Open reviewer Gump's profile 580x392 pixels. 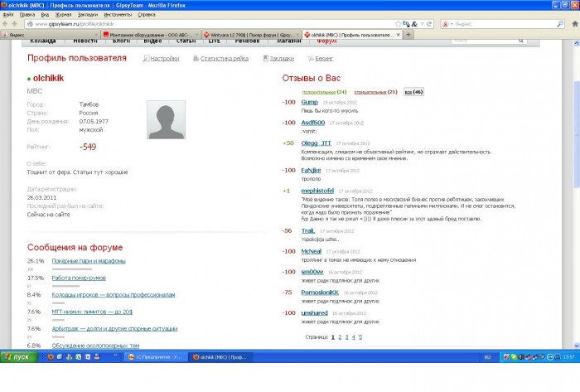310,102
